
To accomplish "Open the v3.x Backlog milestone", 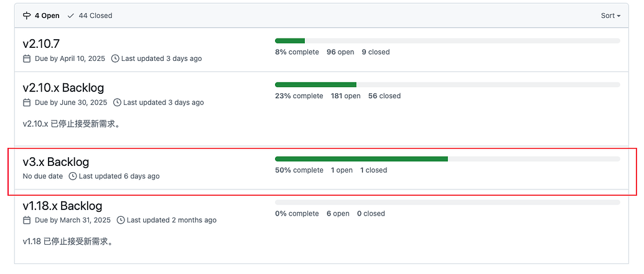I will (x=56, y=162).
